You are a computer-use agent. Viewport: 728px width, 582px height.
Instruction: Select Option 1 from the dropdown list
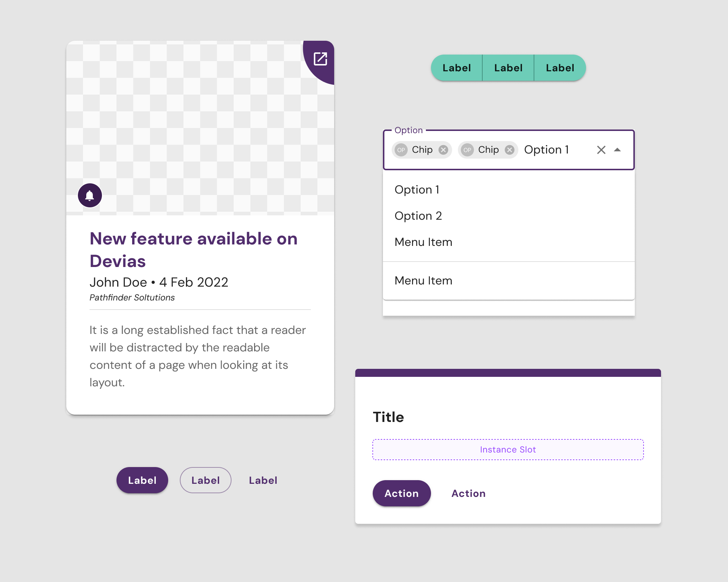point(509,190)
